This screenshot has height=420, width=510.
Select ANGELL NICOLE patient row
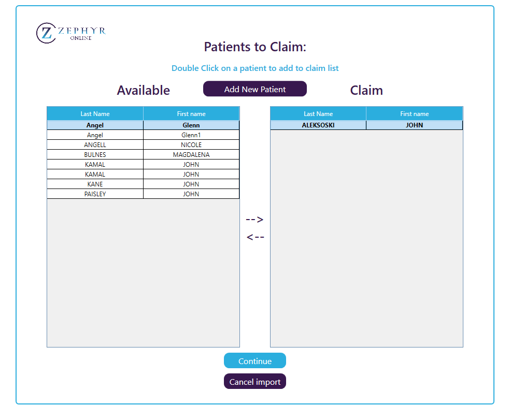pyautogui.click(x=95, y=145)
